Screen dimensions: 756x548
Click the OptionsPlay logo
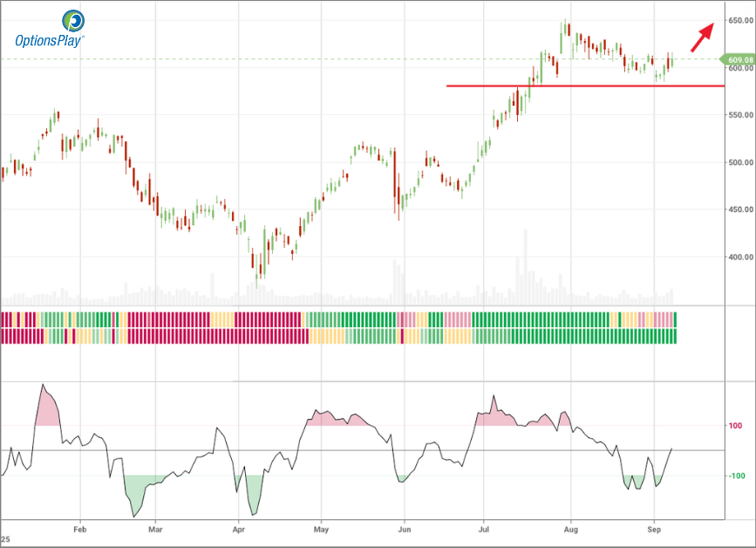[50, 29]
